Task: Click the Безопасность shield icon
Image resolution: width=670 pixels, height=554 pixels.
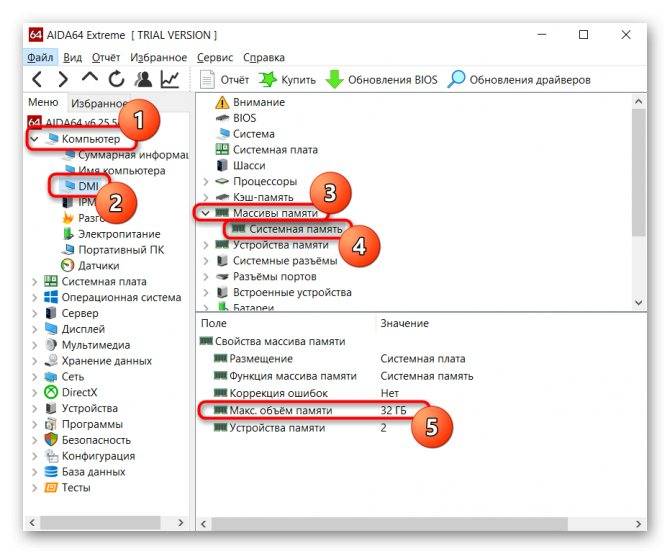Action: point(51,440)
